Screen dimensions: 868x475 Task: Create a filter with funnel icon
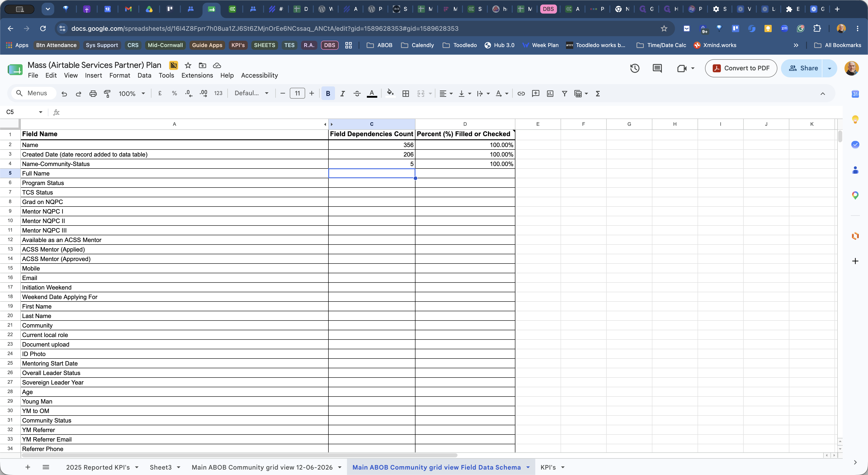click(565, 94)
